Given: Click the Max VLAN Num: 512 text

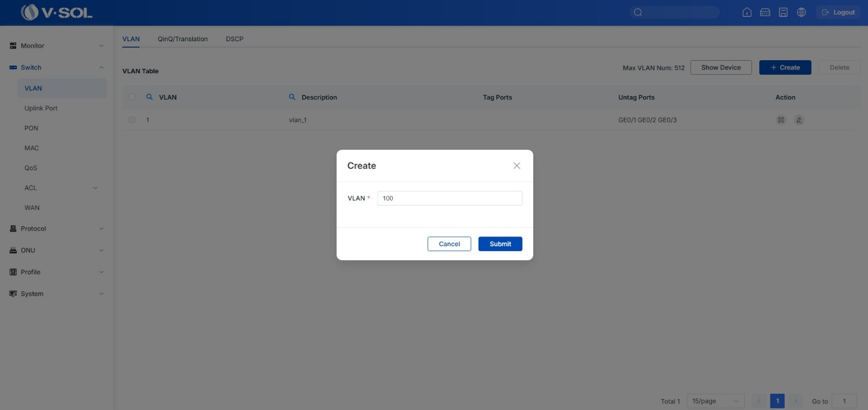Looking at the screenshot, I should [x=654, y=68].
